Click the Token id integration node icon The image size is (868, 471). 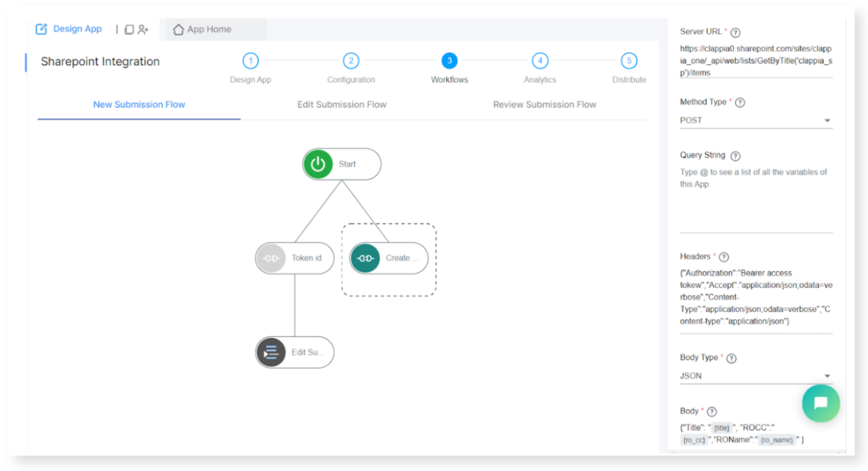(272, 258)
